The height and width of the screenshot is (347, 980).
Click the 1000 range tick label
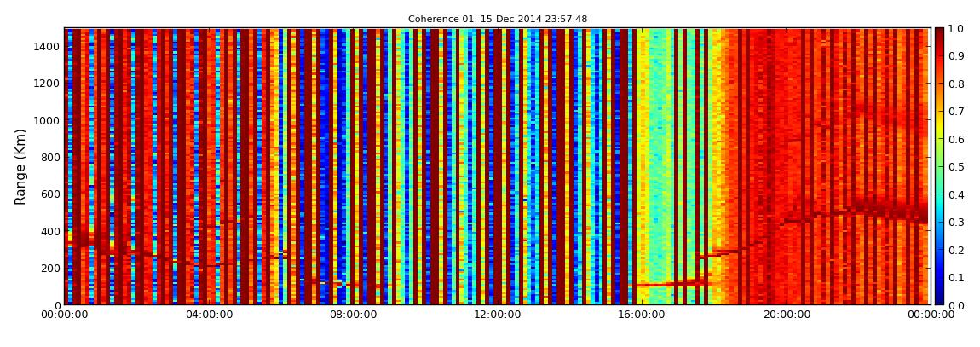pyautogui.click(x=48, y=120)
